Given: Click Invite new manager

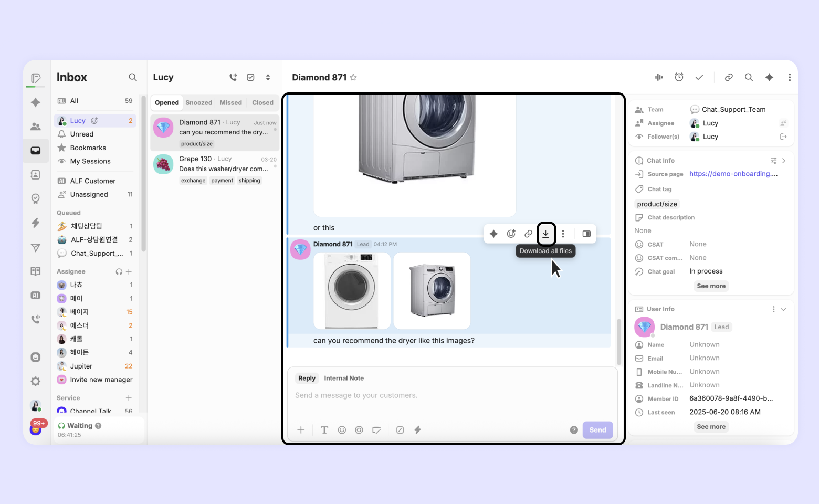Looking at the screenshot, I should tap(95, 380).
